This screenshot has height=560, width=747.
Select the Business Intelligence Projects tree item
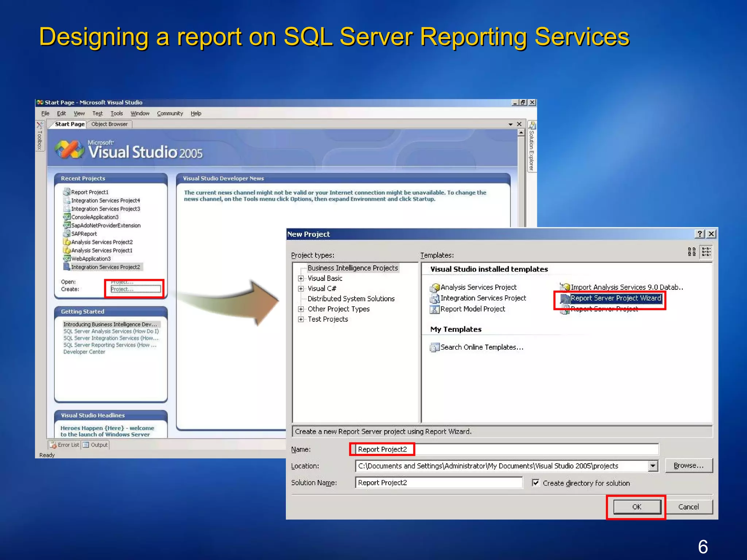352,268
